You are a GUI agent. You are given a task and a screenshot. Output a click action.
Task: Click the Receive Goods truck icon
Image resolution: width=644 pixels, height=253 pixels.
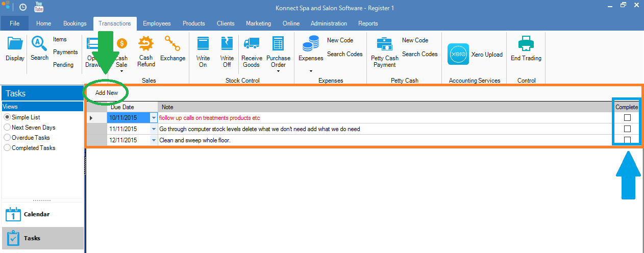point(251,43)
